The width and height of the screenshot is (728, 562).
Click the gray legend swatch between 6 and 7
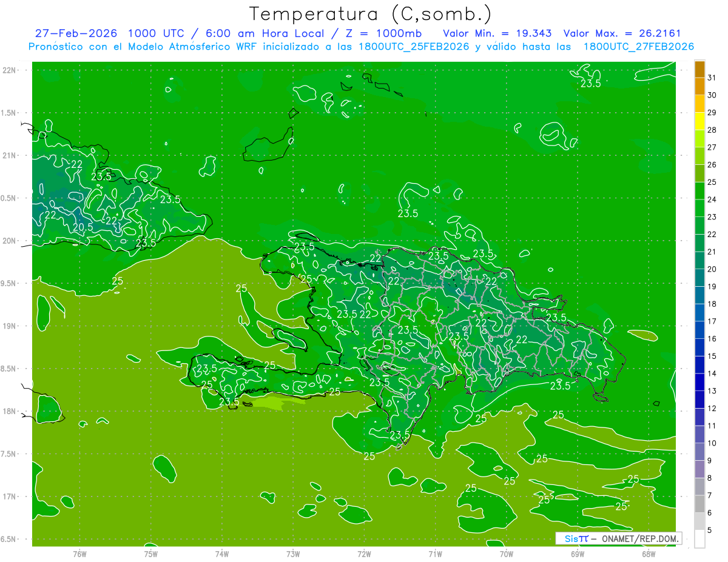pyautogui.click(x=699, y=504)
